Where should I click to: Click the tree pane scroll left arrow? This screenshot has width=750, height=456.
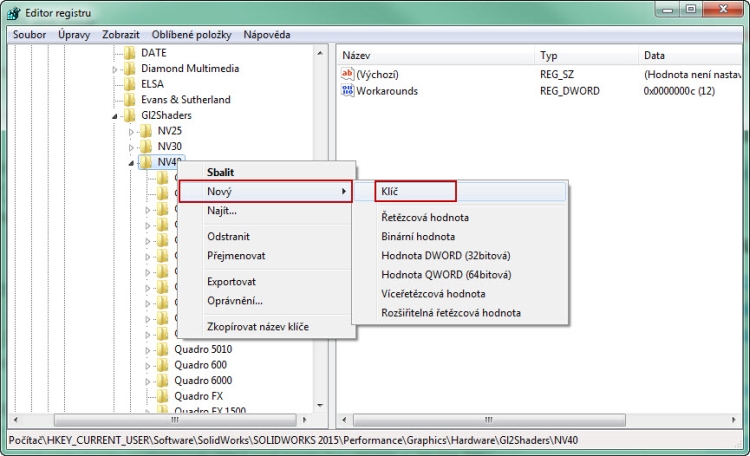16,420
